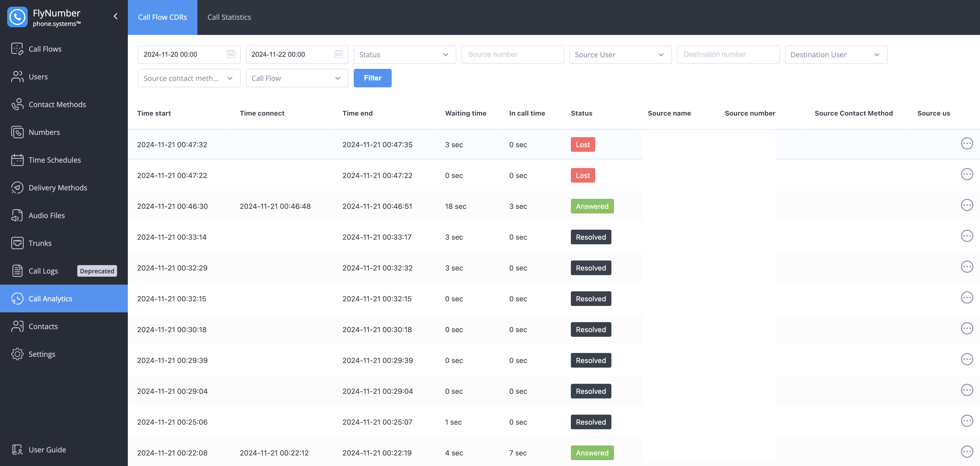Click the Call Flows sidebar icon
980x466 pixels.
pos(17,49)
